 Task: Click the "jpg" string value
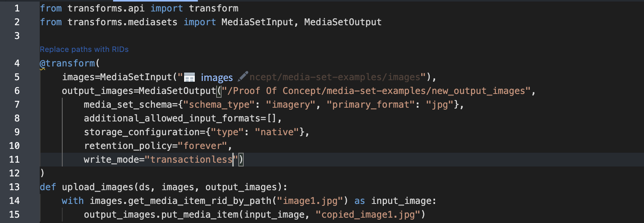point(440,105)
